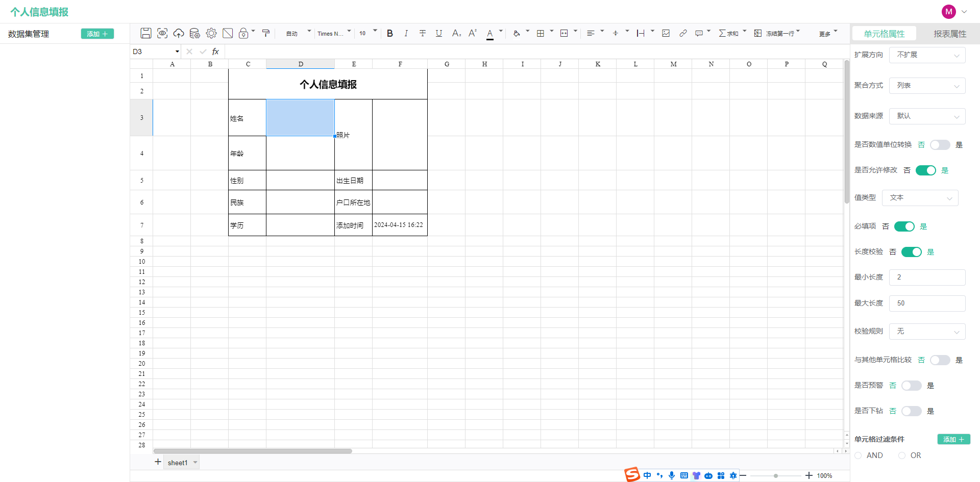This screenshot has width=980, height=482.
Task: Open the 自动 format dropdown
Action: coord(298,34)
